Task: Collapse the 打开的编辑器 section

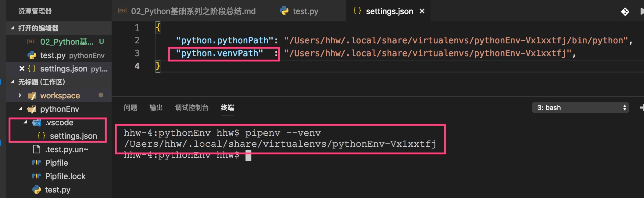Action: click(13, 28)
